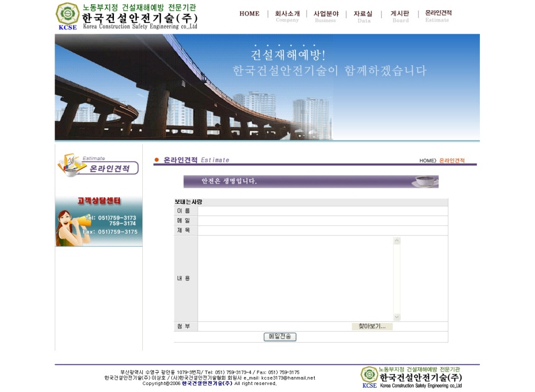Focus the 제목 subject input field
The width and height of the screenshot is (535, 392).
click(322, 230)
